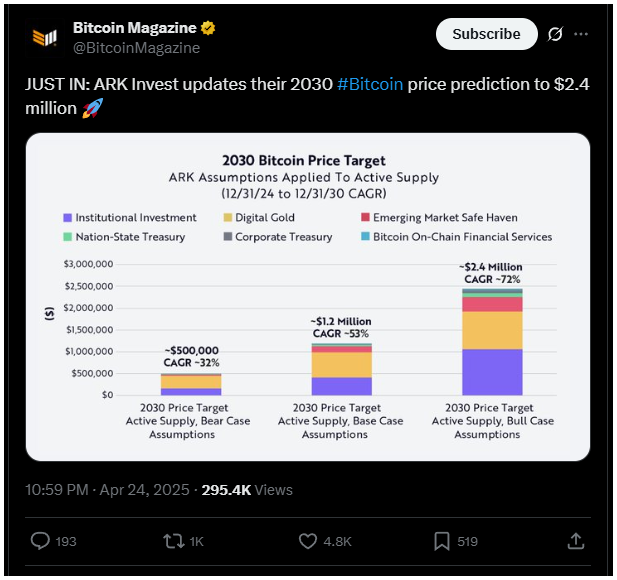The width and height of the screenshot is (617, 580).
Task: Like the tweet with heart icon
Action: tap(308, 541)
